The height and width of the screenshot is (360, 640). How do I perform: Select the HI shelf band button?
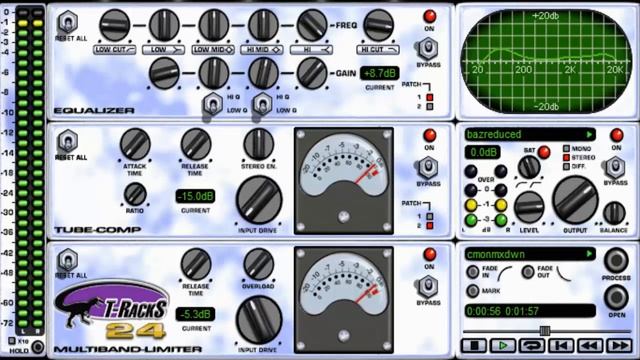click(x=311, y=50)
